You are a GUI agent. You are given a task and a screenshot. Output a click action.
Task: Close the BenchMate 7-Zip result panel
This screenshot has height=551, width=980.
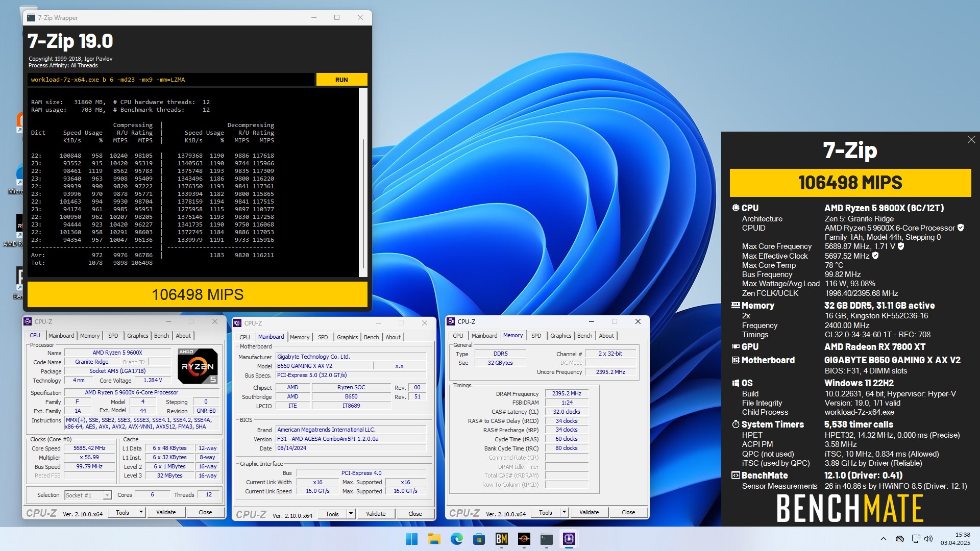pyautogui.click(x=971, y=140)
